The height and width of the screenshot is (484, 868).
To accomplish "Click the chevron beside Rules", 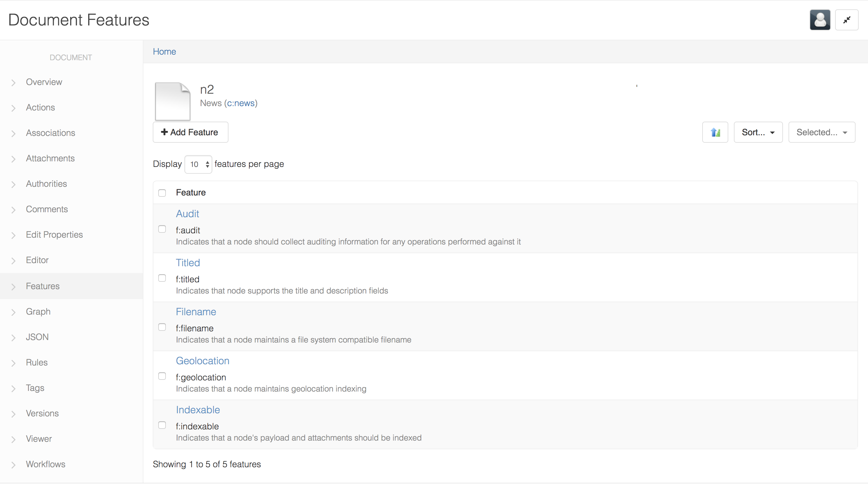I will (x=13, y=363).
